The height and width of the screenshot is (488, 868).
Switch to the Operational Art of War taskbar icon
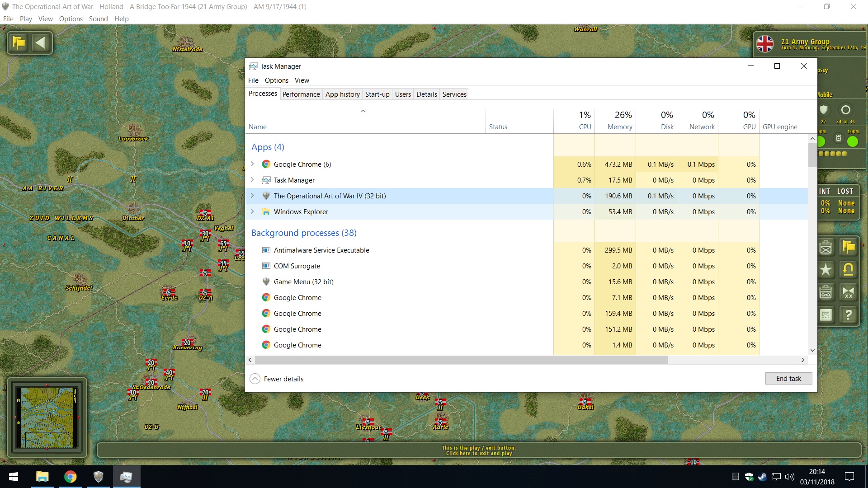tap(99, 477)
